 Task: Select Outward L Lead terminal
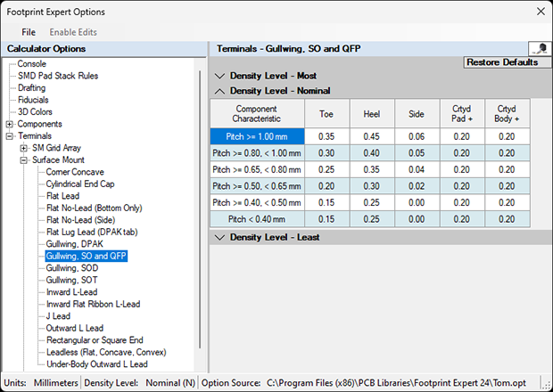pos(75,328)
